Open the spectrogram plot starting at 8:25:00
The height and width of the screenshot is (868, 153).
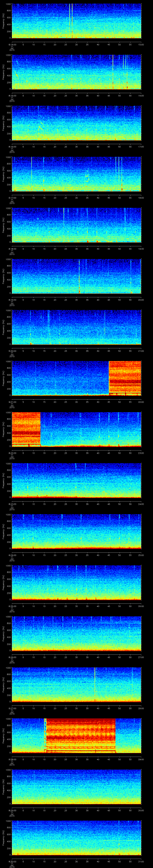coord(77,582)
